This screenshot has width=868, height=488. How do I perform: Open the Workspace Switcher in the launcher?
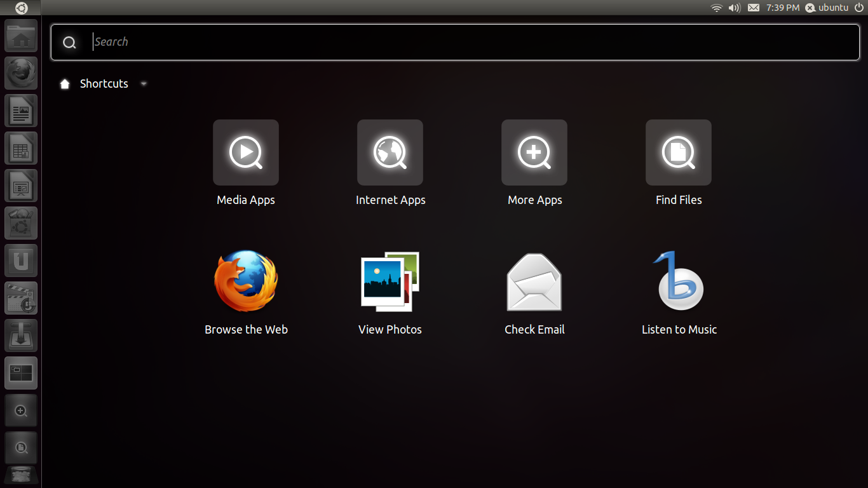[x=21, y=373]
